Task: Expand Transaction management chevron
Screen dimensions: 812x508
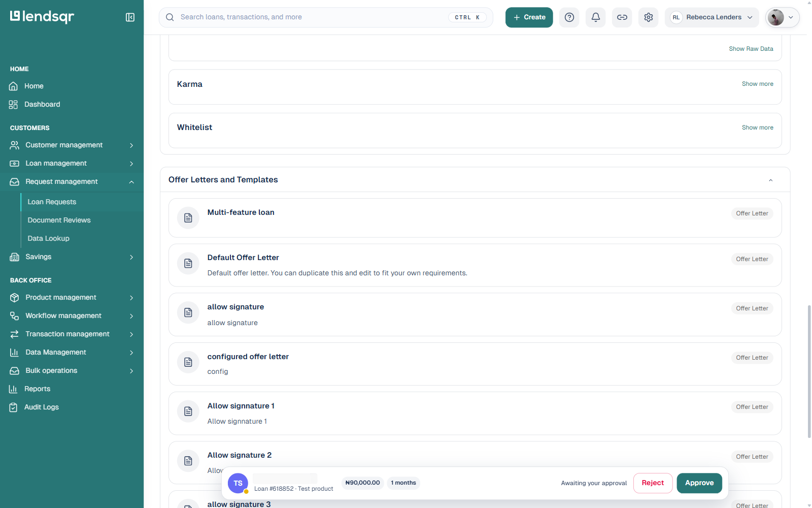Action: click(x=131, y=334)
